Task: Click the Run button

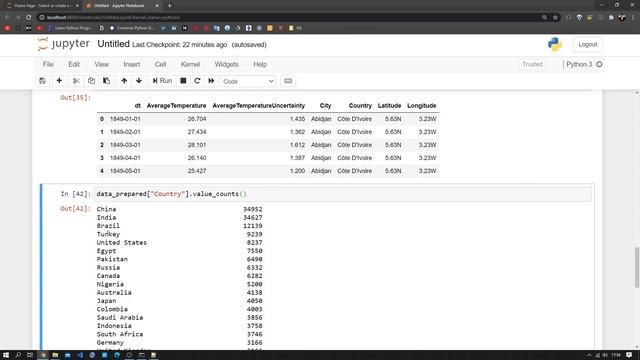Action: pos(162,81)
